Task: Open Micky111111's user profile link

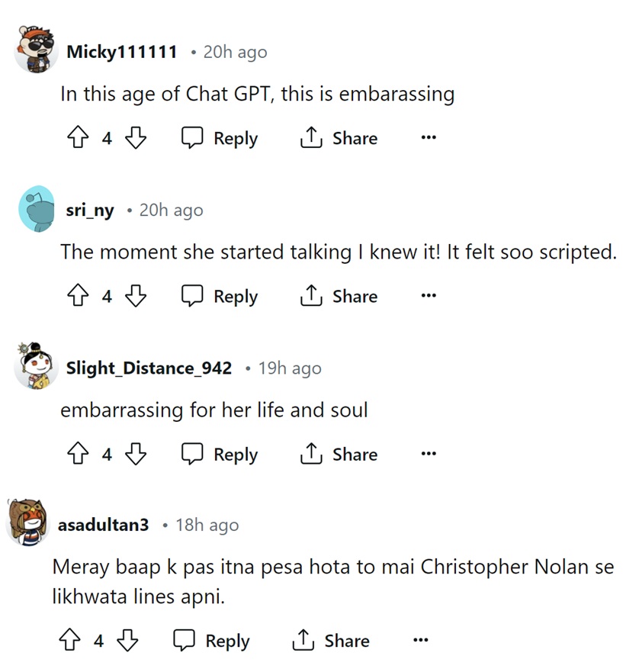Action: coord(122,52)
